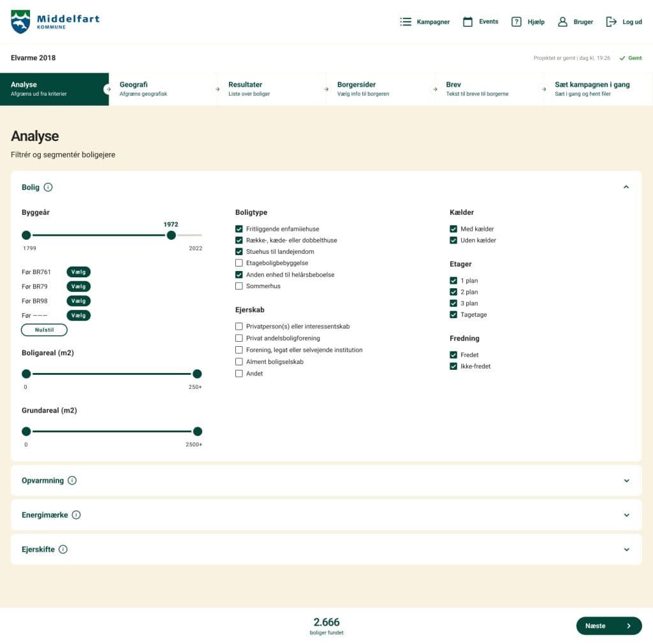
Task: Click the Log ud icon
Action: pos(612,22)
